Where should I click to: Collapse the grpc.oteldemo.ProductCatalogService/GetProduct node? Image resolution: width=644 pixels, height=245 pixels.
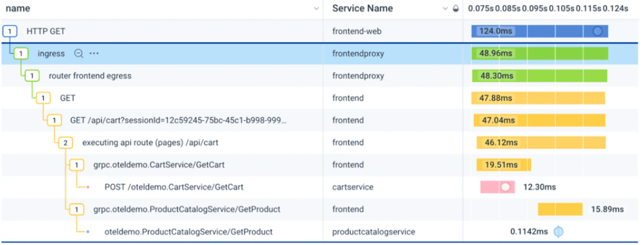point(76,209)
